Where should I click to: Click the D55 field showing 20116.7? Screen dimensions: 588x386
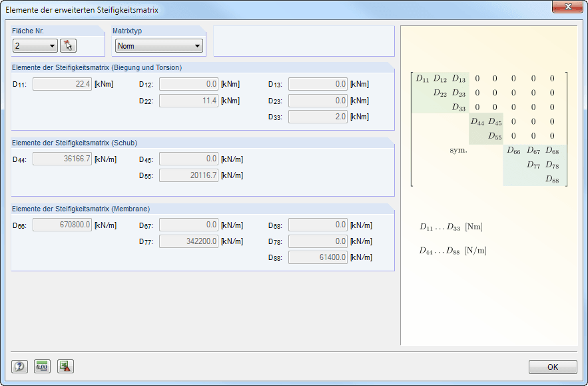[x=188, y=175]
